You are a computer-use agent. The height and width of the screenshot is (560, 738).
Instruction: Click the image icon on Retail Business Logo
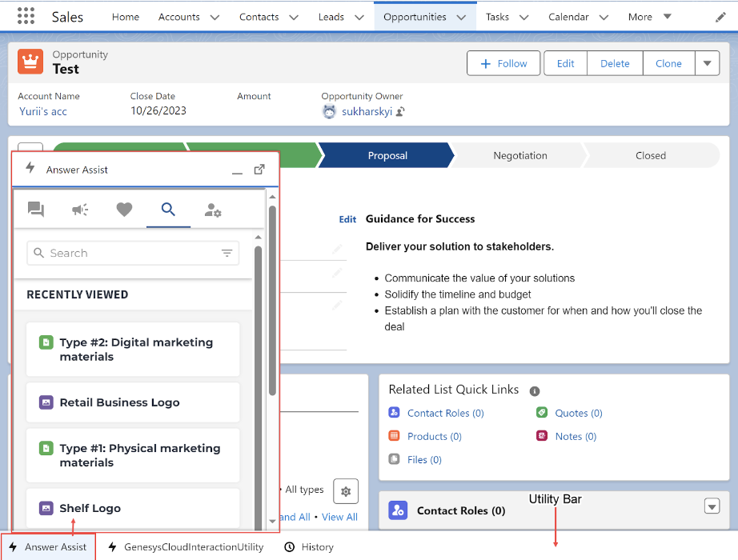click(x=46, y=402)
